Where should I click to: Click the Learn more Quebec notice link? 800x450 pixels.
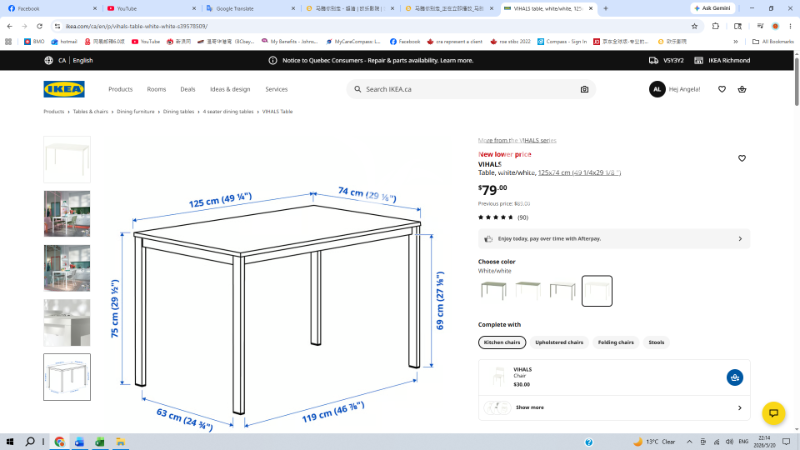pos(457,60)
